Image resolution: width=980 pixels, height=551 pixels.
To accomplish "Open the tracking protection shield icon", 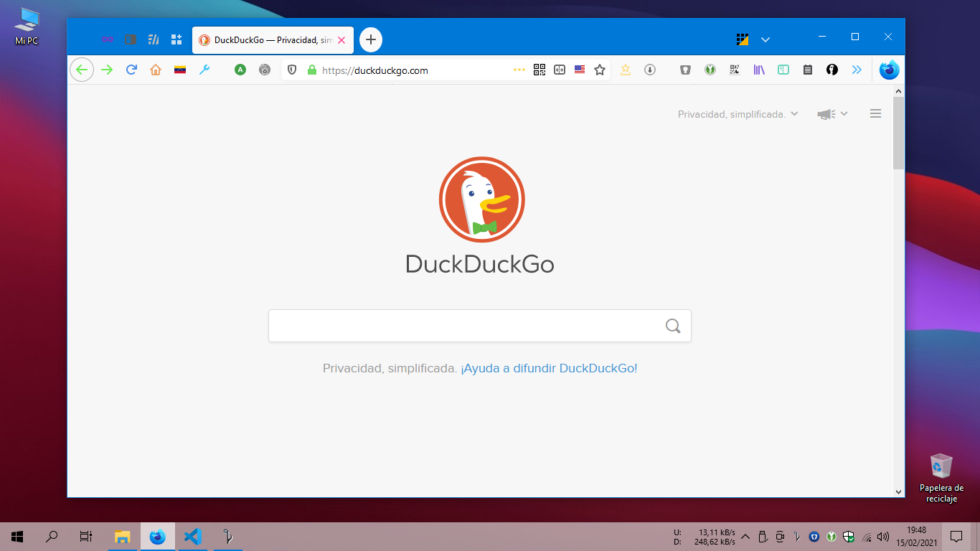I will coord(292,70).
